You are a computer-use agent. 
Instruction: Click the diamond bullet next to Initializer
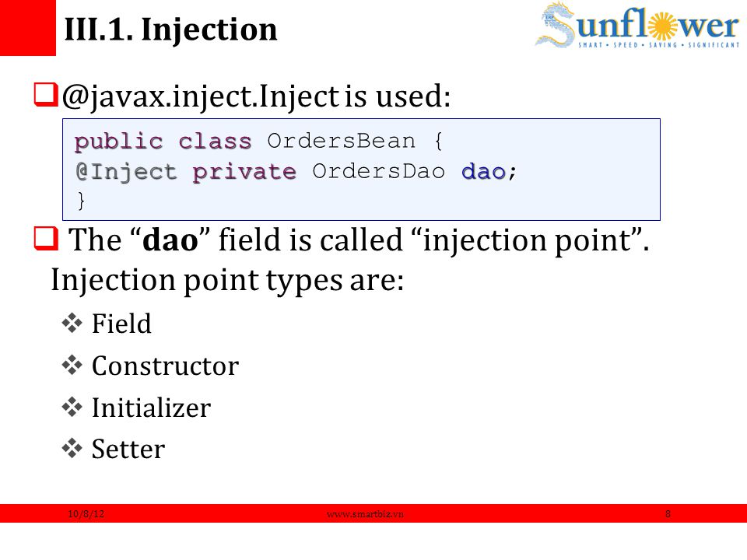point(72,407)
